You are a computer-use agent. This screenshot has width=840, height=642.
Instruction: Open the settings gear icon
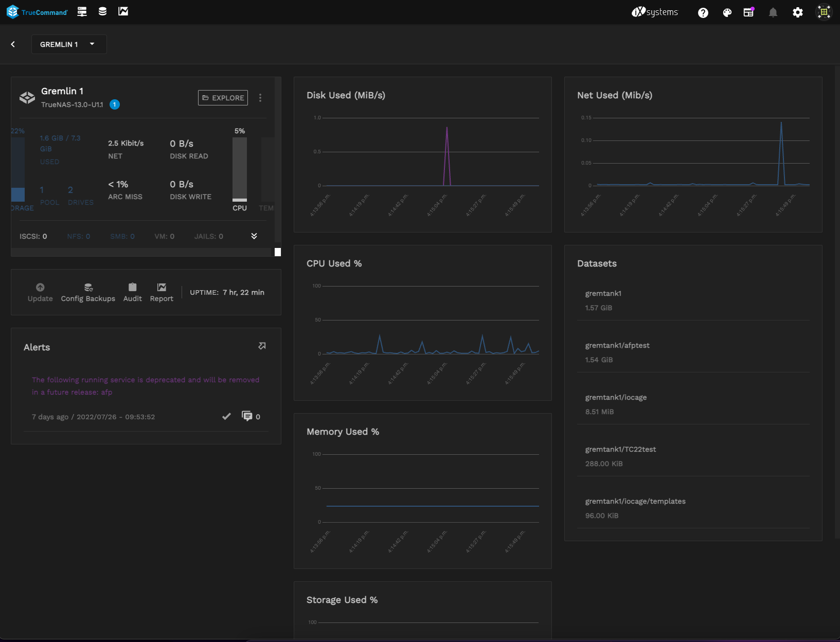(797, 13)
